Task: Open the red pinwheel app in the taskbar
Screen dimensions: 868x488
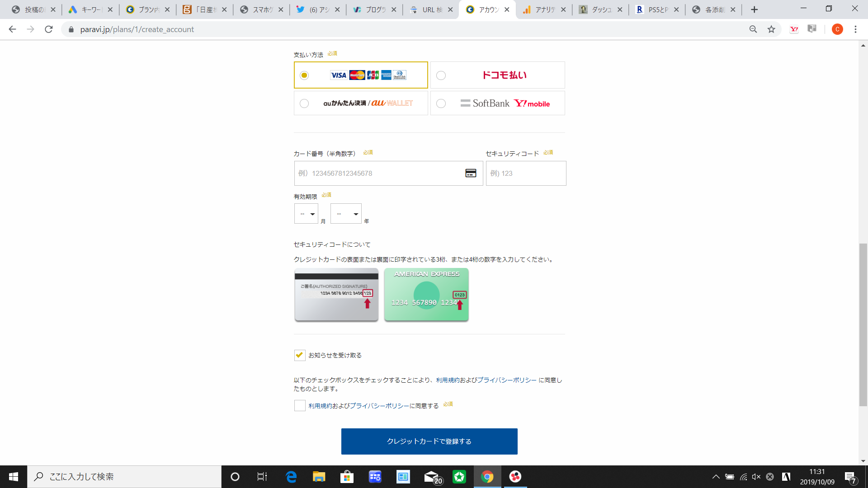Action: point(515,477)
